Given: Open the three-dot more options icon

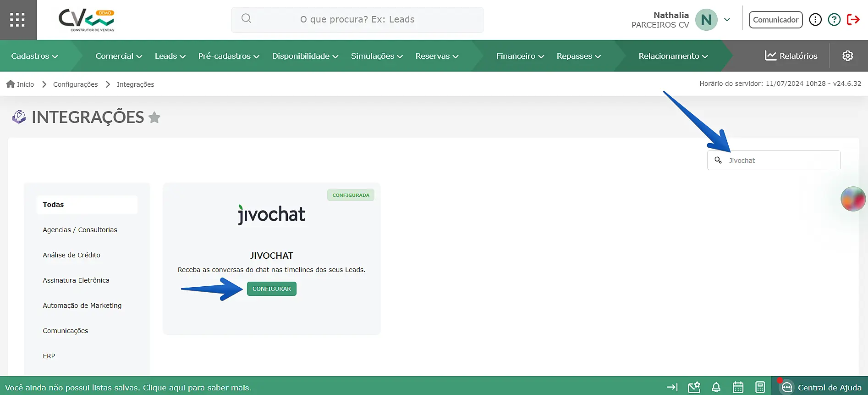Looking at the screenshot, I should coord(815,20).
